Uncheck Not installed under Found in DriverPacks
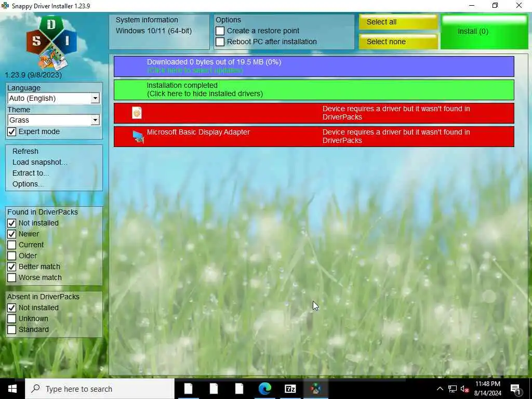Image resolution: width=532 pixels, height=399 pixels. 11,223
